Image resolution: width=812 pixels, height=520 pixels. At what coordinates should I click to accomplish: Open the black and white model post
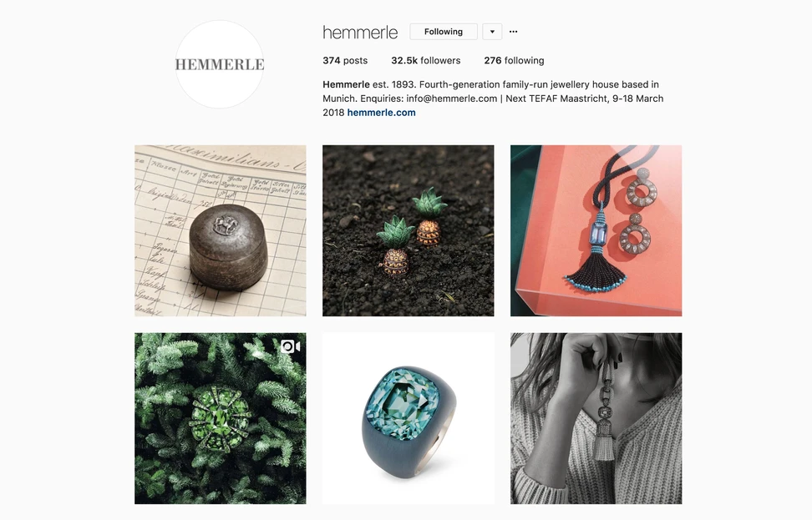[596, 418]
